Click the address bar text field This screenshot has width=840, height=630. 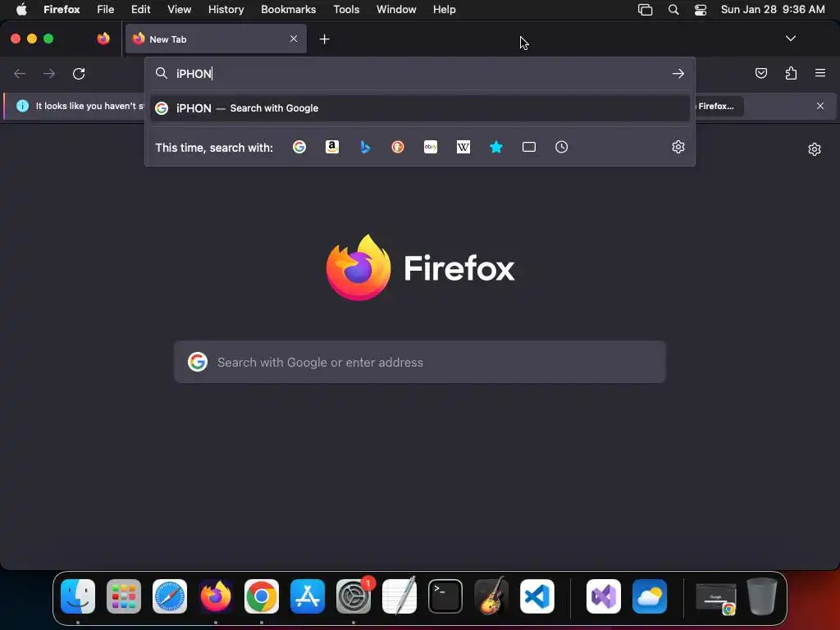(419, 73)
